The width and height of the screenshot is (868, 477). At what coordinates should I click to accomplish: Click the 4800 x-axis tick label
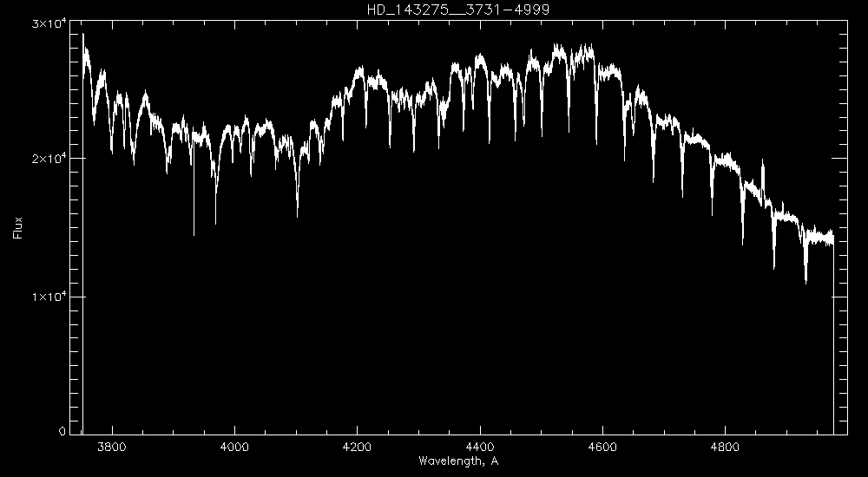725,448
